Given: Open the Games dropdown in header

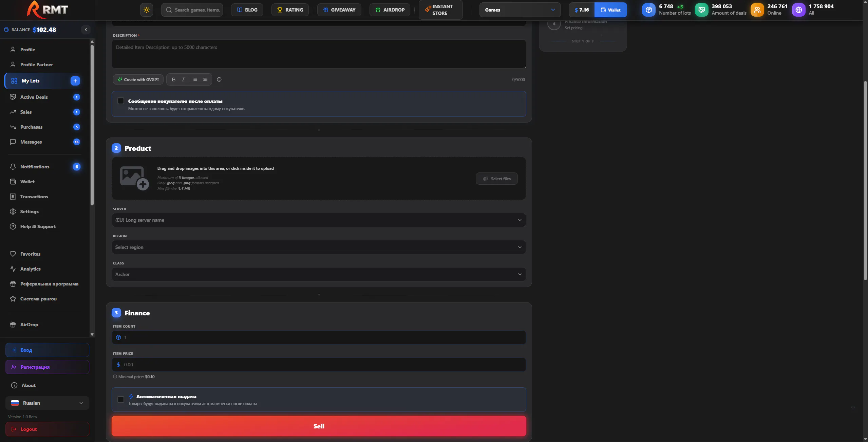Looking at the screenshot, I should [520, 10].
